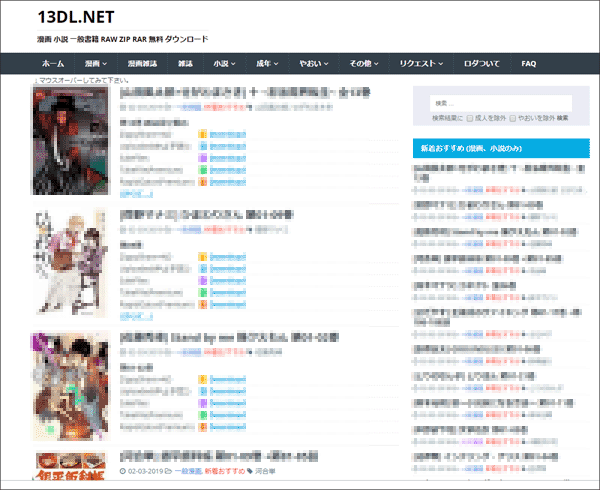
Task: Open the やおい dropdown menu
Action: (x=314, y=63)
